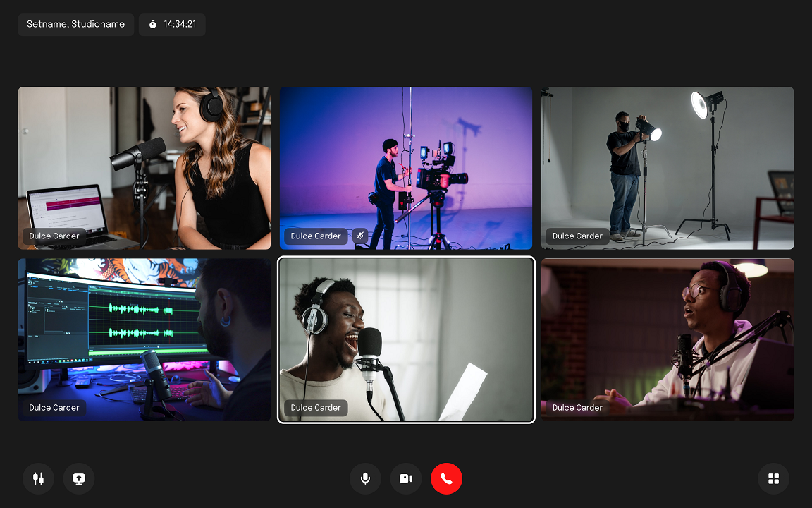Screen dimensions: 812x508
Task: End the call with the red button
Action: [x=446, y=478]
